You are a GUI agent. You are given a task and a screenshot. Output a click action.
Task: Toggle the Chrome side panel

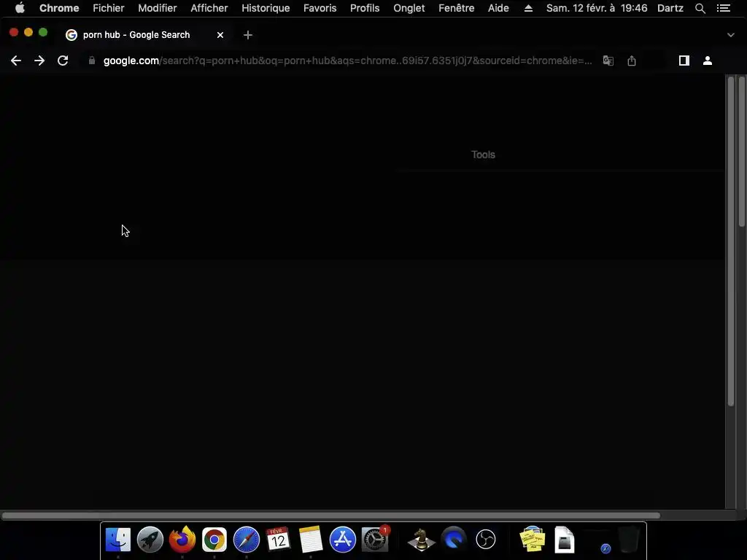(684, 61)
